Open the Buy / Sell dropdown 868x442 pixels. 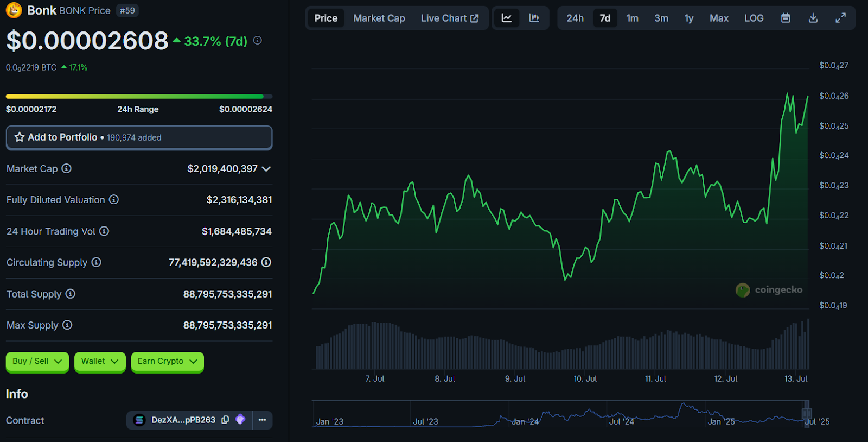coord(37,361)
